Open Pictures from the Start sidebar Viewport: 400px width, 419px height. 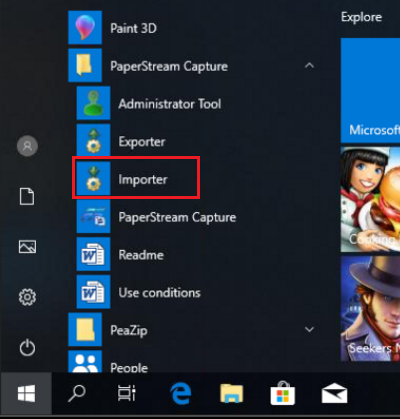tap(27, 247)
